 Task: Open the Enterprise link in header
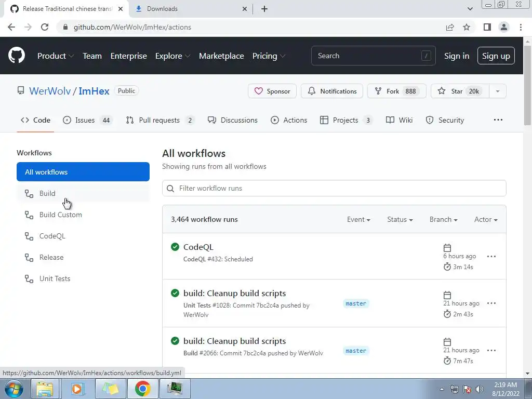(x=129, y=56)
